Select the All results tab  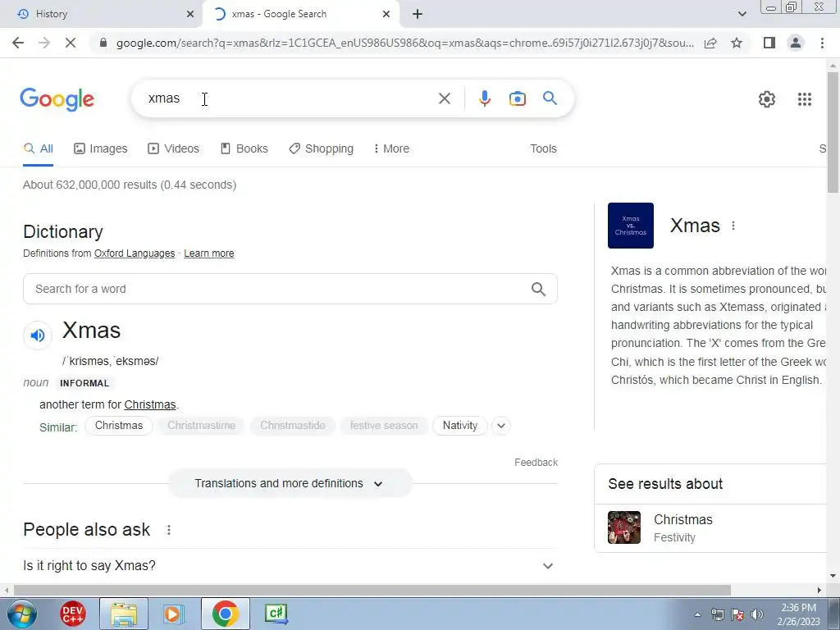click(x=38, y=149)
